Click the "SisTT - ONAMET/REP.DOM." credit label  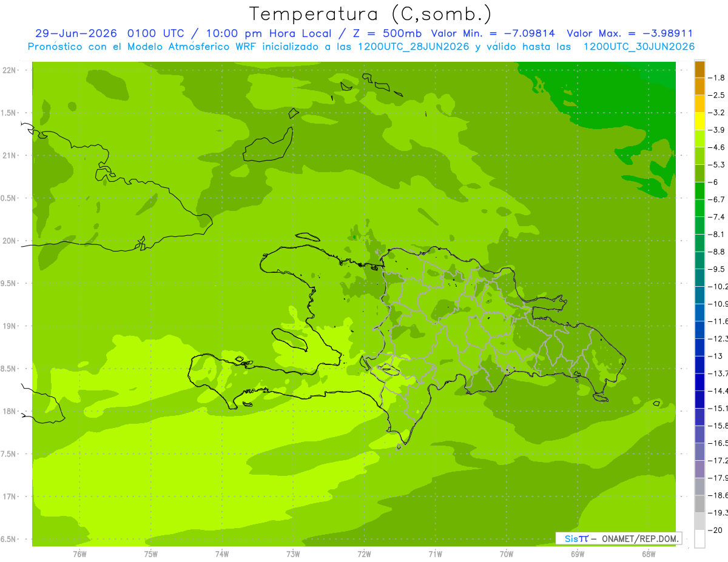[x=619, y=538]
